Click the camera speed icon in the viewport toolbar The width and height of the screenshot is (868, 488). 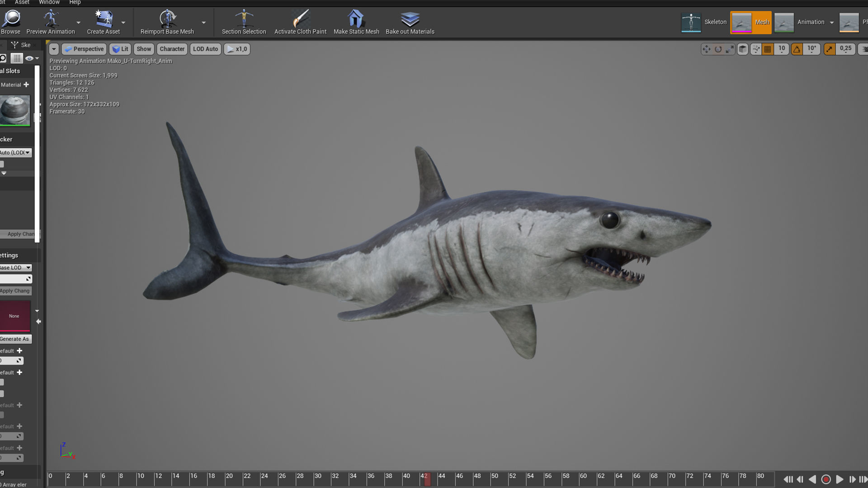coord(863,49)
